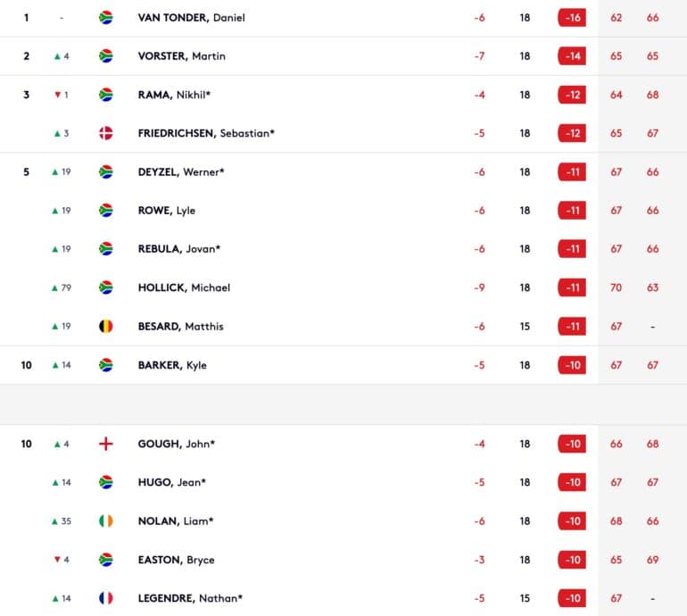
Task: Click red down arrow in EASTON, Bryce row
Action: pyautogui.click(x=57, y=560)
